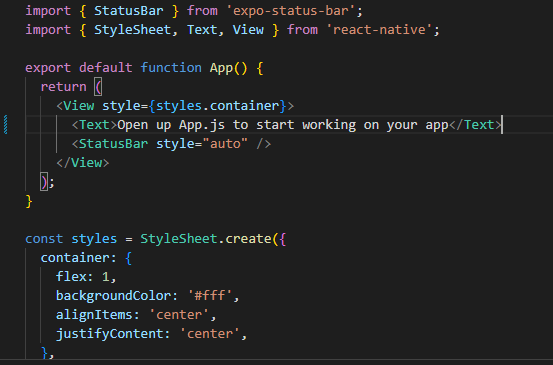Click the const styles declaration name

pos(94,239)
